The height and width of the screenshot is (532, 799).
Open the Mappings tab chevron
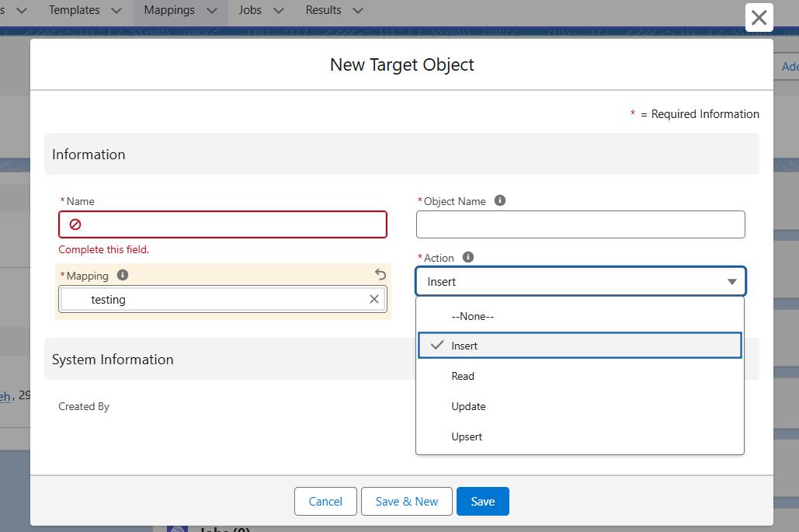[x=210, y=11]
